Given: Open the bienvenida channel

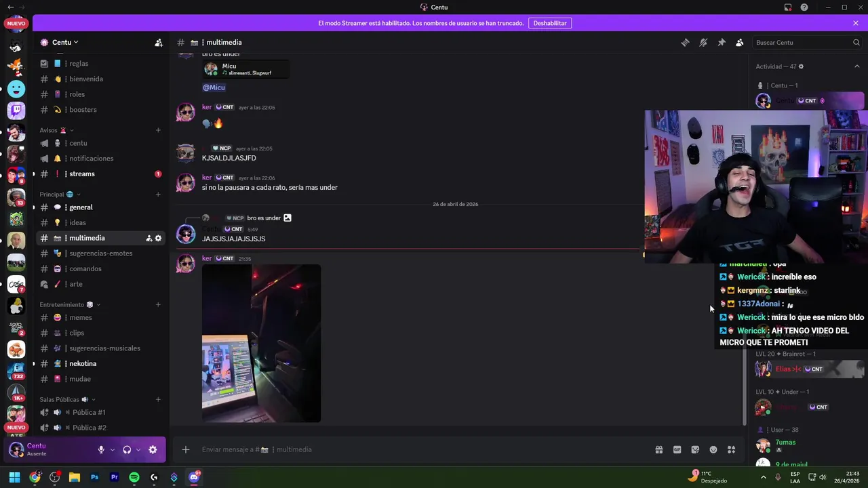Looking at the screenshot, I should click(x=102, y=79).
